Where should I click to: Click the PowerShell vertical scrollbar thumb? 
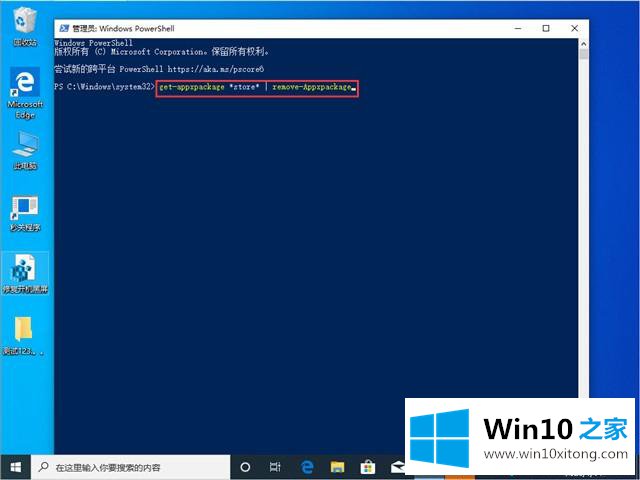pos(584,54)
